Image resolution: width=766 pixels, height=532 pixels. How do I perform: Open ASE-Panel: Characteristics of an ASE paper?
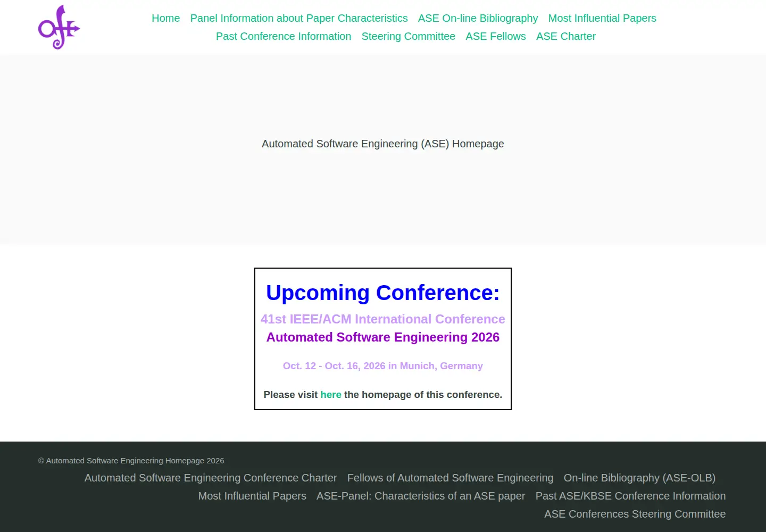tap(421, 496)
